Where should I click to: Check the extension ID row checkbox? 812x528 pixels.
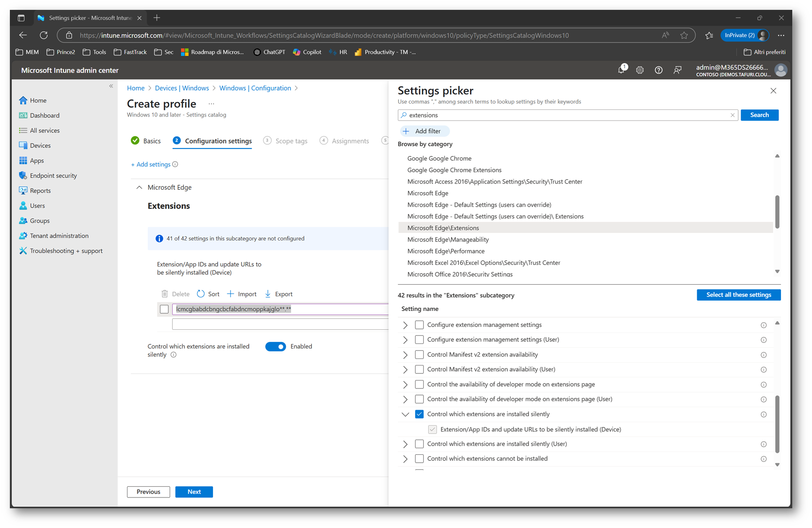click(x=164, y=309)
